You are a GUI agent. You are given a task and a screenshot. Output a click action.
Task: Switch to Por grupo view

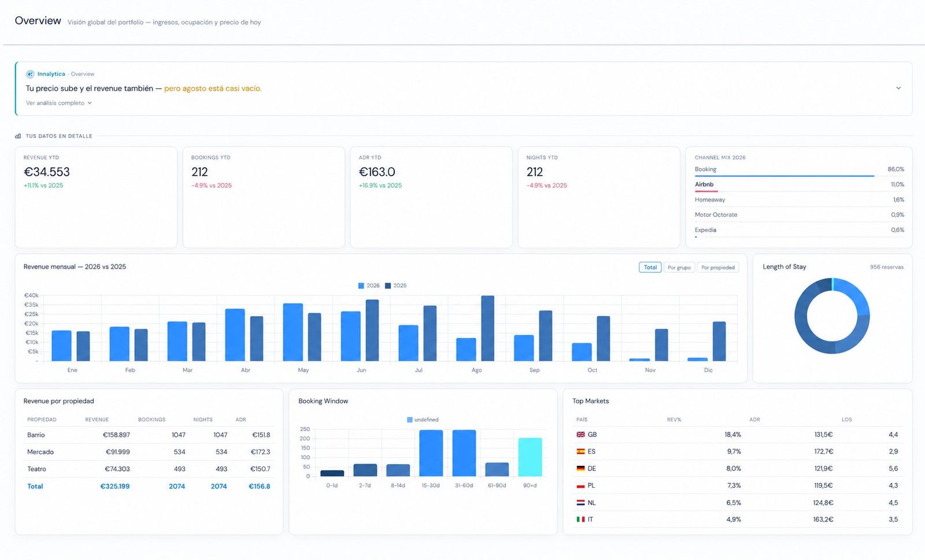click(679, 268)
